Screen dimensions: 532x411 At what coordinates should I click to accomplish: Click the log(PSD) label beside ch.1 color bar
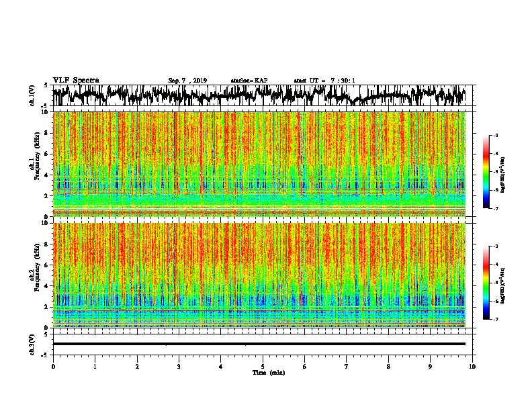502,175
